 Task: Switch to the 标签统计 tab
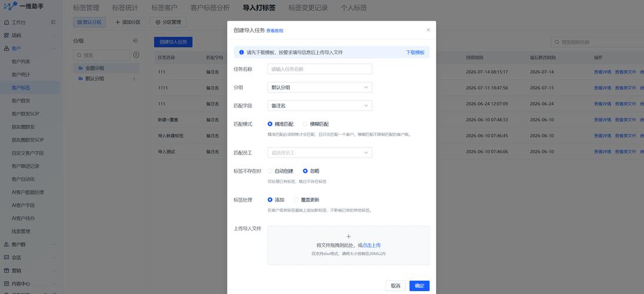125,8
